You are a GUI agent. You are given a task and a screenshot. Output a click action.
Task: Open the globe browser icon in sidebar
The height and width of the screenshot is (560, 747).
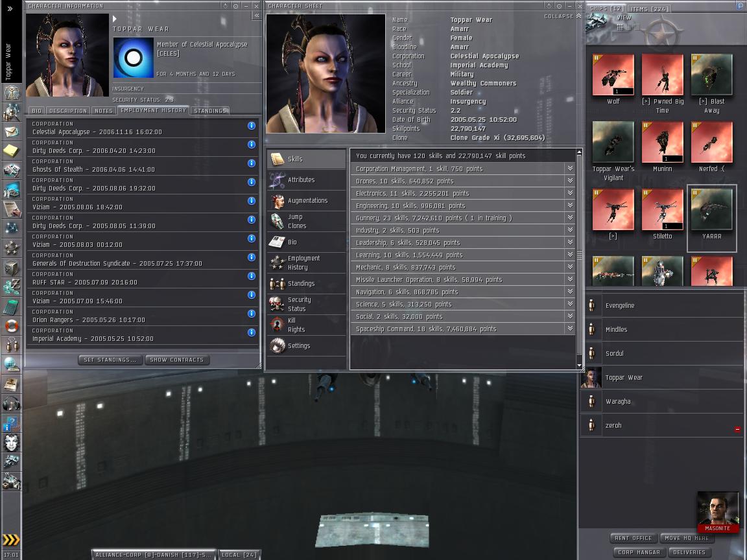pos(12,365)
